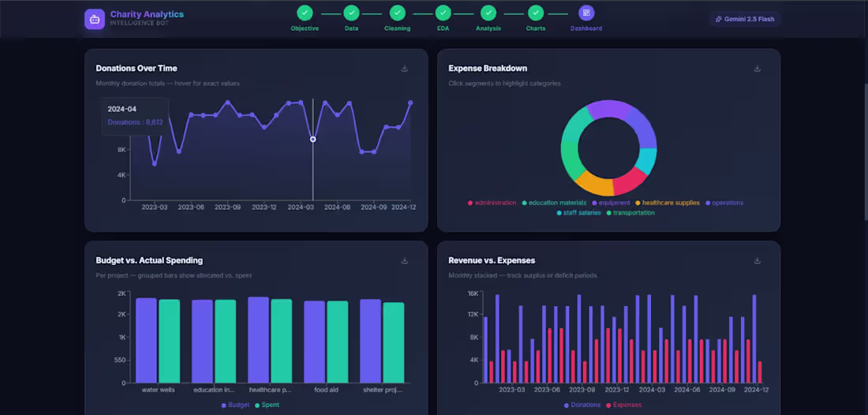Download the Donations Over Time chart
This screenshot has width=868, height=415.
(405, 69)
